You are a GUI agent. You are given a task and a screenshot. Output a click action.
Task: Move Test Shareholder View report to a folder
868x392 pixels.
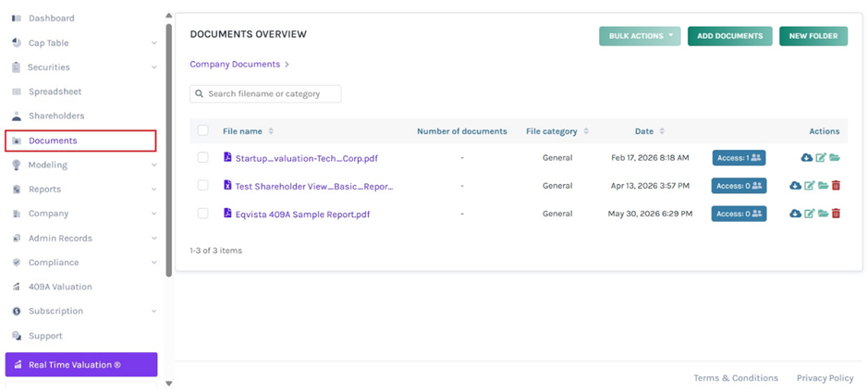[x=823, y=186]
